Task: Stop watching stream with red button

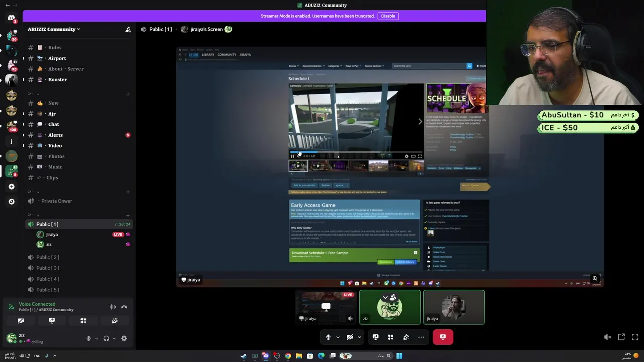Action: 443,337
